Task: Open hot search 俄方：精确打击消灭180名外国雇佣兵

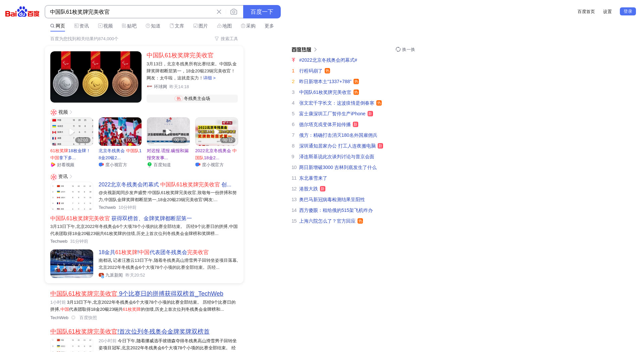Action: pyautogui.click(x=338, y=135)
